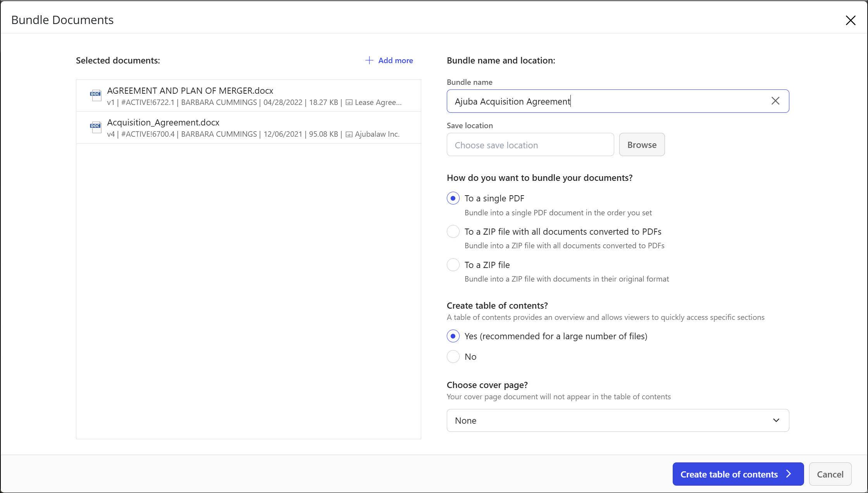Clear the Bundle name field with X icon
Image resolution: width=868 pixels, height=493 pixels.
(x=775, y=101)
